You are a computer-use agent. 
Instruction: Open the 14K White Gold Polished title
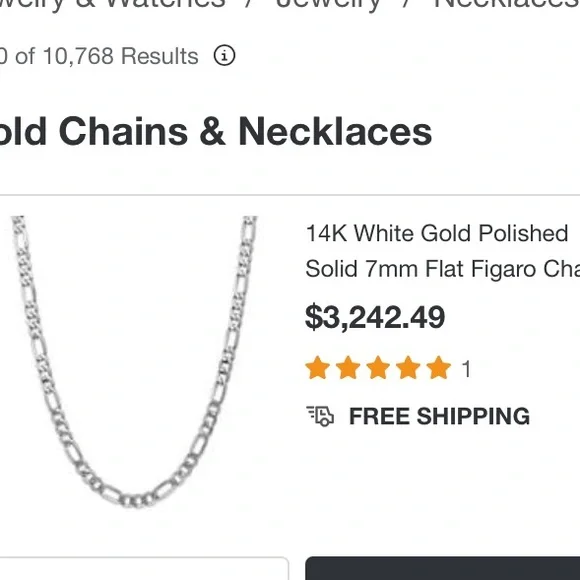[x=437, y=233]
